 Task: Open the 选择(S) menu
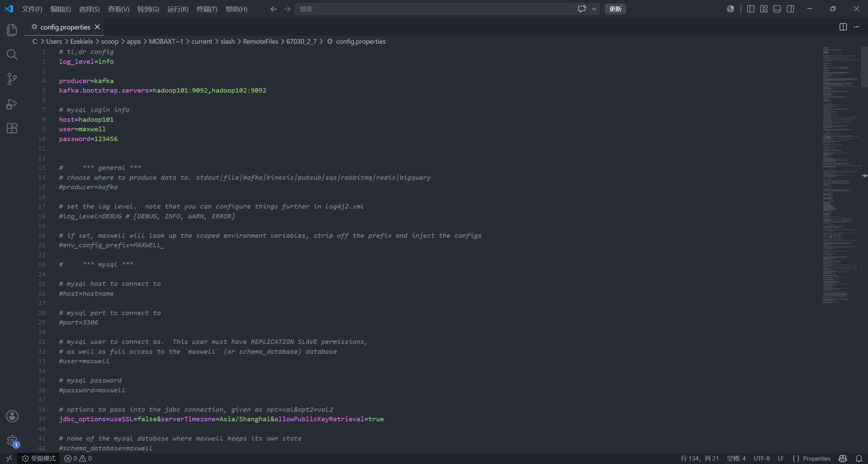tap(89, 9)
